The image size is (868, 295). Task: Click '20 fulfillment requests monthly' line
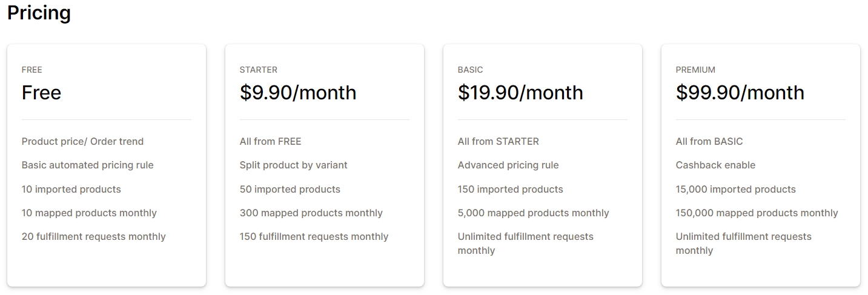[93, 236]
